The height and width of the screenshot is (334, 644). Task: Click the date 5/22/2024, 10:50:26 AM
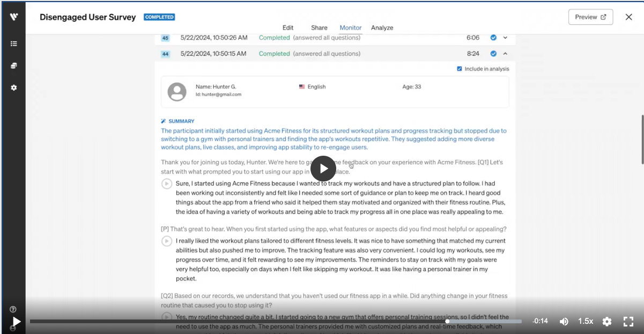pos(214,38)
